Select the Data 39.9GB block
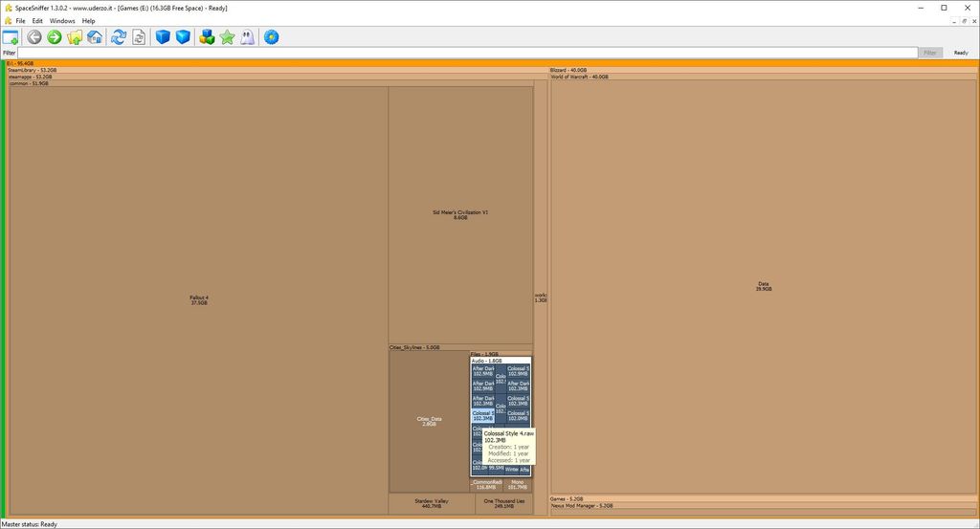Screen dimensions: 980x529 (764, 287)
